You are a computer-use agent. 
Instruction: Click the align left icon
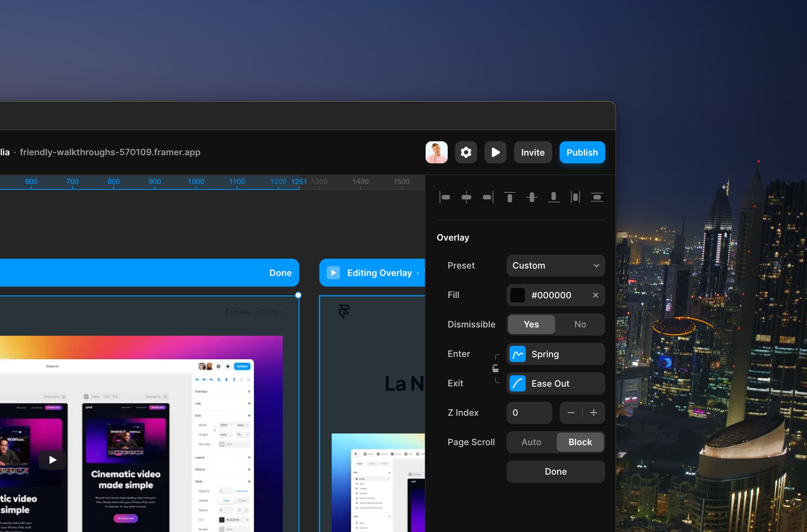point(445,198)
